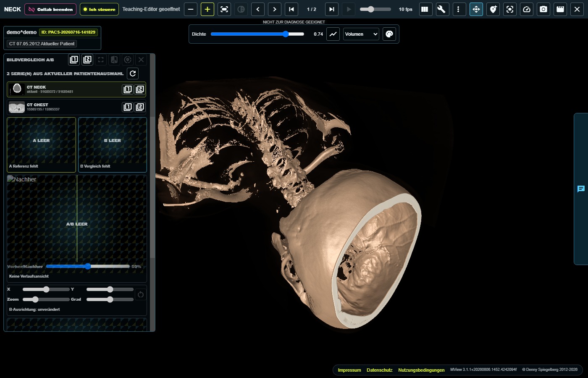Go to previous image arrow
The width and height of the screenshot is (588, 378).
point(258,9)
